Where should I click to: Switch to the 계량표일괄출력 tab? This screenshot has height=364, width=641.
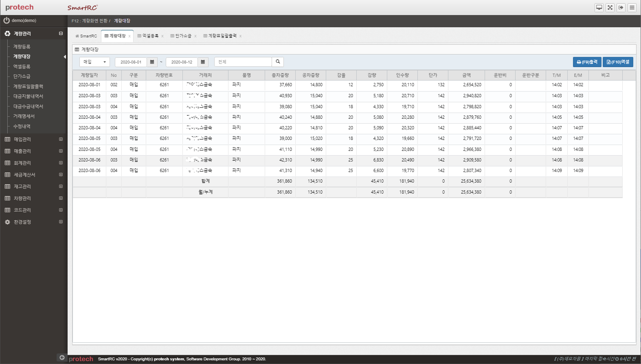tap(222, 36)
